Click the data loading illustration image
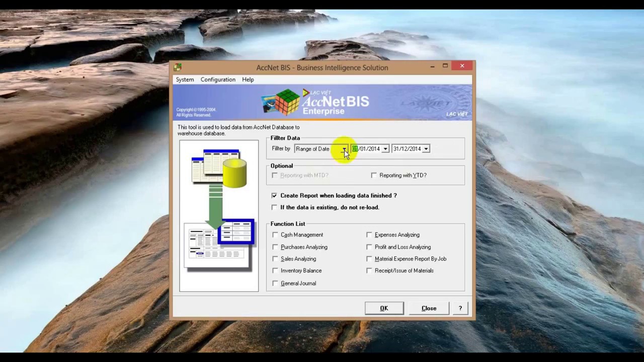 pos(219,216)
